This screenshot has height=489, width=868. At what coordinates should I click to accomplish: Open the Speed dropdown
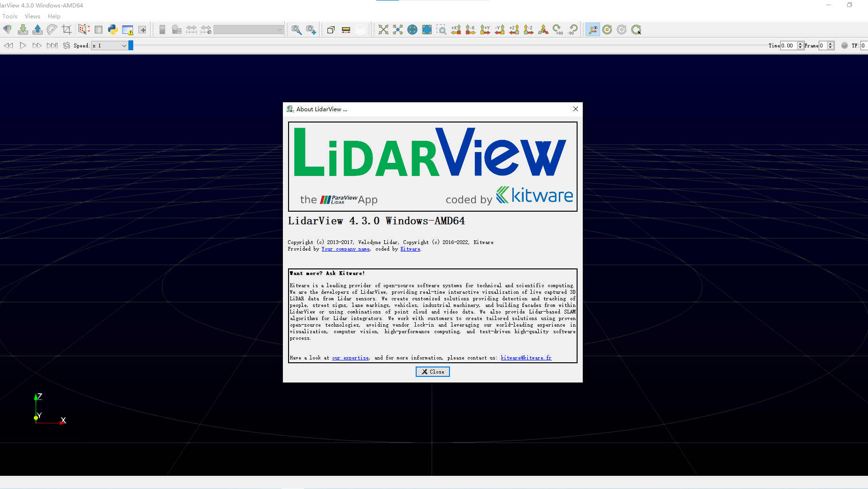(x=109, y=46)
